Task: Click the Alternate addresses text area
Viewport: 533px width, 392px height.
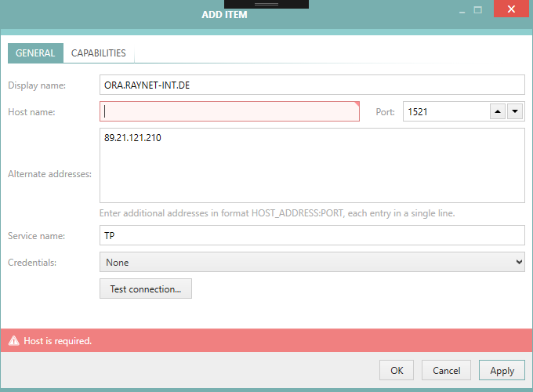Action: click(x=312, y=165)
